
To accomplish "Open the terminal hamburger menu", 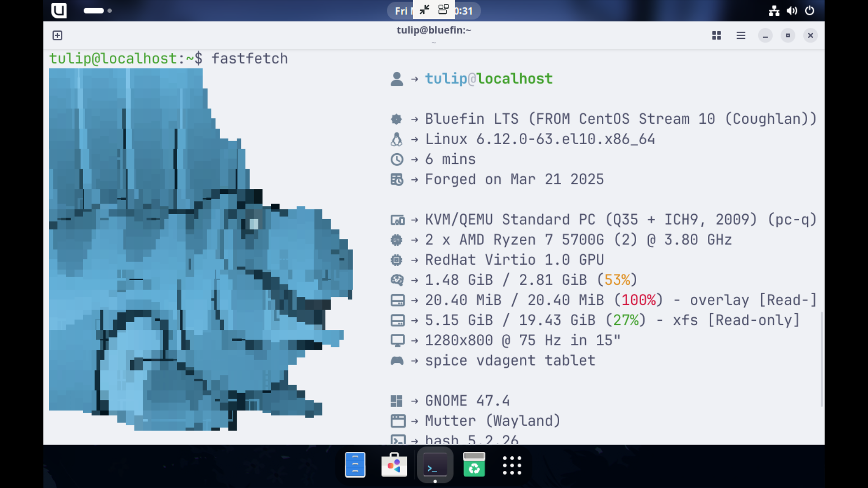I will pos(741,35).
